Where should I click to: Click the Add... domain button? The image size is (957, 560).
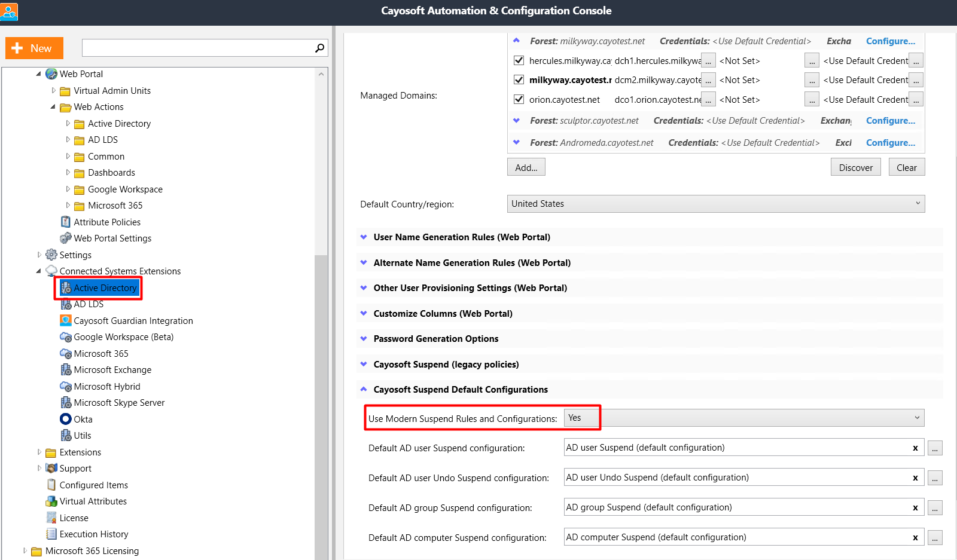(526, 167)
